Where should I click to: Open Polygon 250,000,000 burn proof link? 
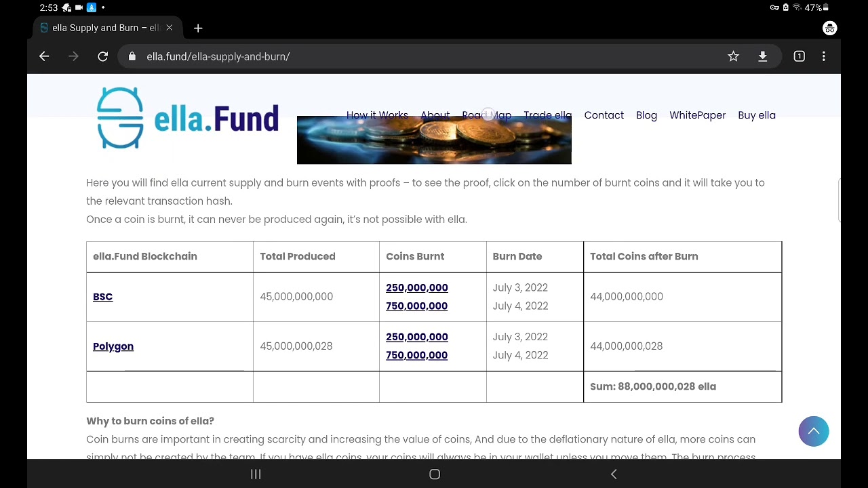[417, 337]
